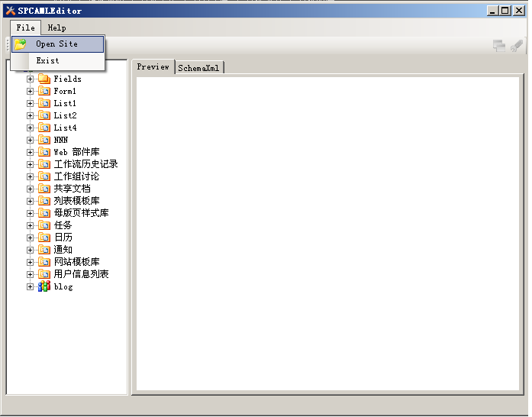Click the Form1 list icon
The width and height of the screenshot is (532, 417).
44,91
